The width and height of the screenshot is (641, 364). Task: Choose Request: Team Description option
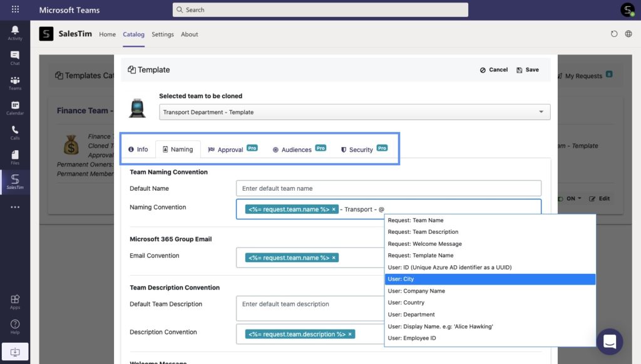point(490,231)
